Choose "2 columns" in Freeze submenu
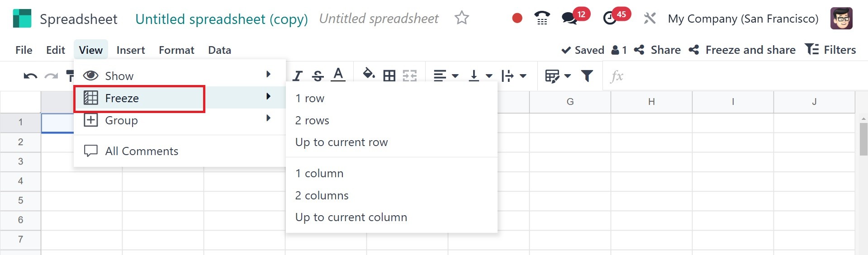868x255 pixels. (x=322, y=195)
